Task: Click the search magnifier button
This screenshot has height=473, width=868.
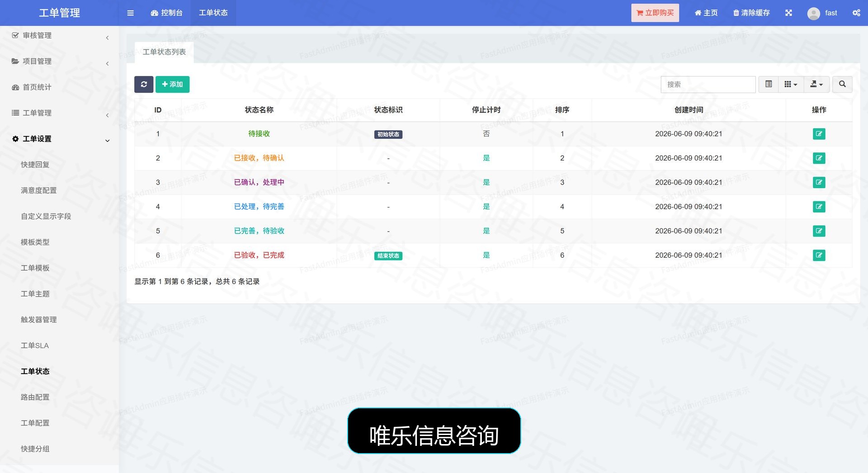Action: click(842, 84)
